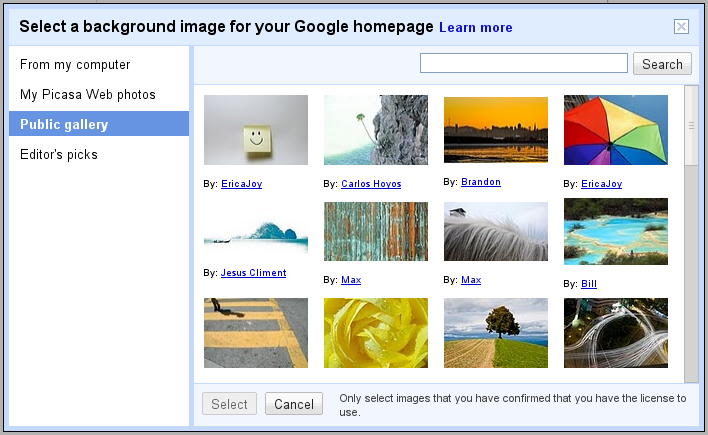Click the Cancel button
Image resolution: width=708 pixels, height=435 pixels.
click(x=294, y=404)
